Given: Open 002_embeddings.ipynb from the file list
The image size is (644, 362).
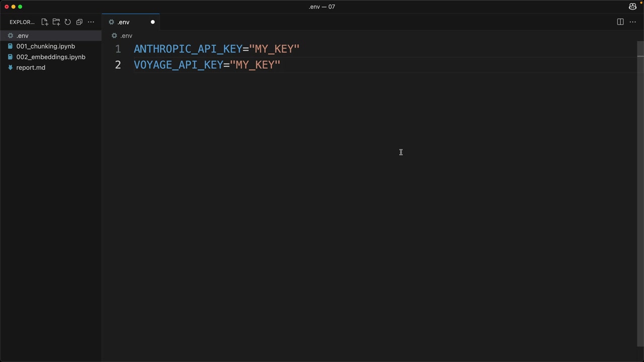Looking at the screenshot, I should (50, 57).
